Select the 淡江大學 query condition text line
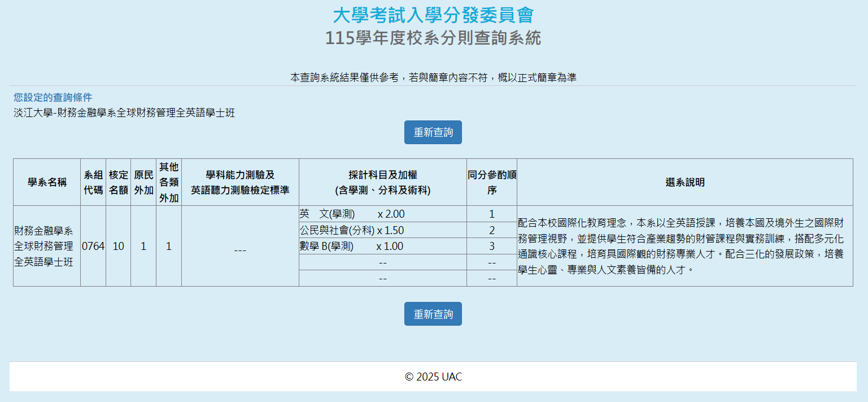The height and width of the screenshot is (402, 868). coord(124,113)
